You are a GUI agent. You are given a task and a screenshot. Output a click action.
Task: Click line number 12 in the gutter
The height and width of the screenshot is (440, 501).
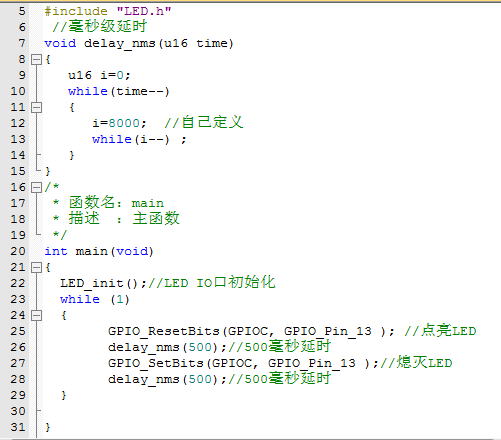point(18,123)
